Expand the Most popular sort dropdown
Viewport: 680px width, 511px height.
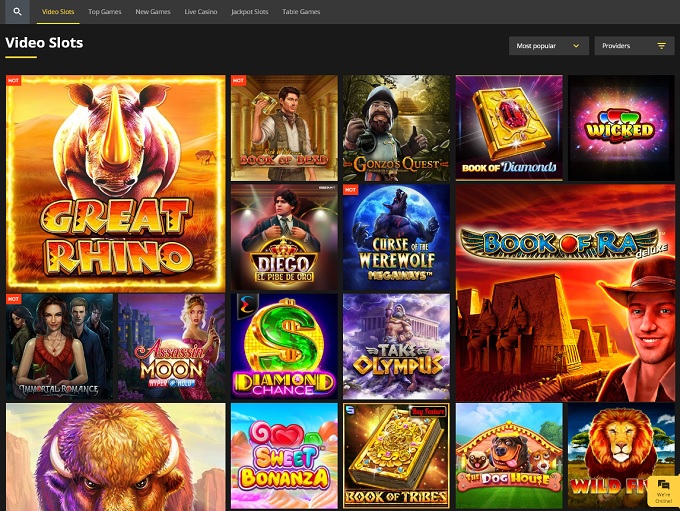(x=548, y=46)
